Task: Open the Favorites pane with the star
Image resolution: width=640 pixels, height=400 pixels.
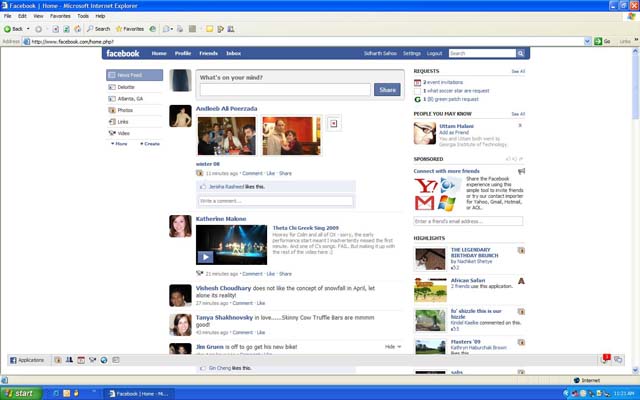Action: [x=130, y=29]
